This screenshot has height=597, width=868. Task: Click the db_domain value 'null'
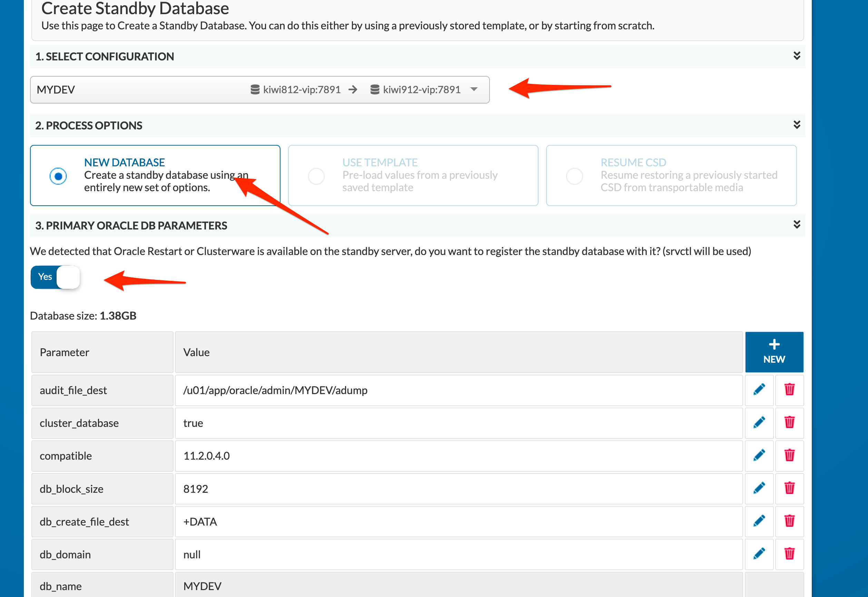tap(192, 554)
